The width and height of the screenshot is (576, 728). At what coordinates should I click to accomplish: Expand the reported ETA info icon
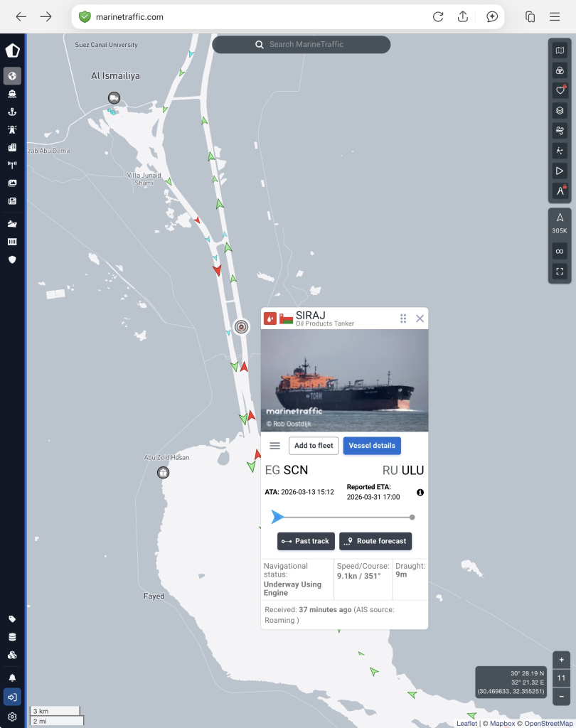[420, 492]
